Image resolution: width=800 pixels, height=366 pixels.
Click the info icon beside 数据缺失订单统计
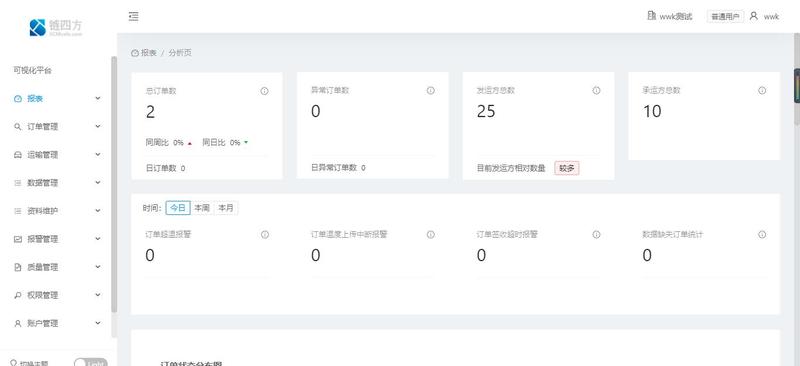pyautogui.click(x=762, y=235)
